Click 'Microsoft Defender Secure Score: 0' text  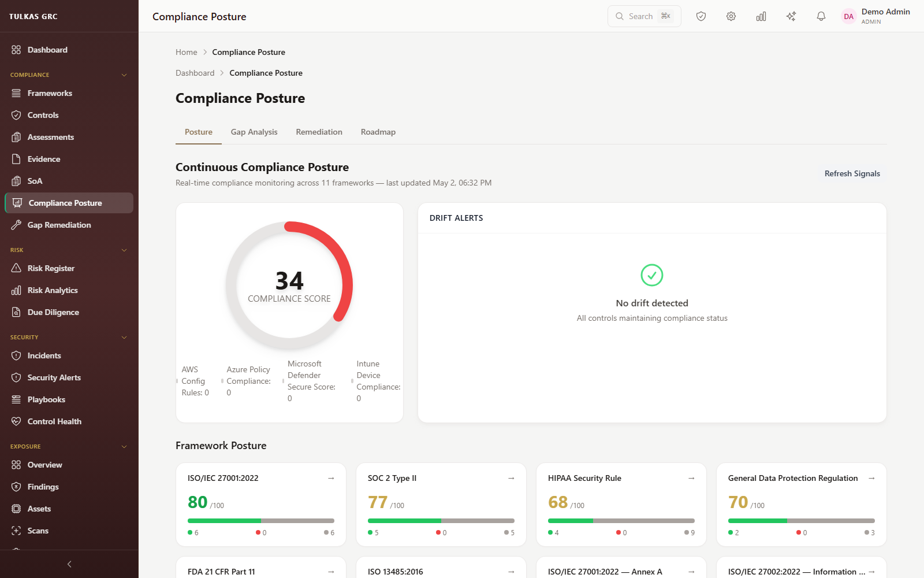pos(311,381)
